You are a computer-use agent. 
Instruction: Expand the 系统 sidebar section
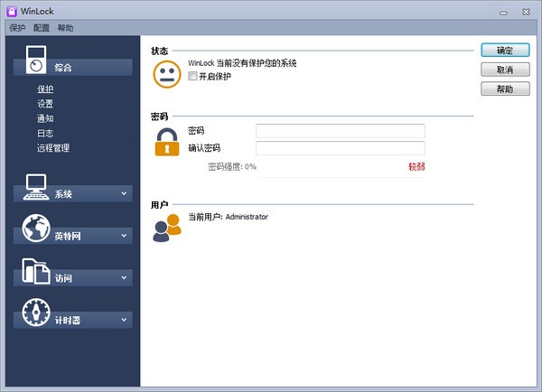[125, 193]
